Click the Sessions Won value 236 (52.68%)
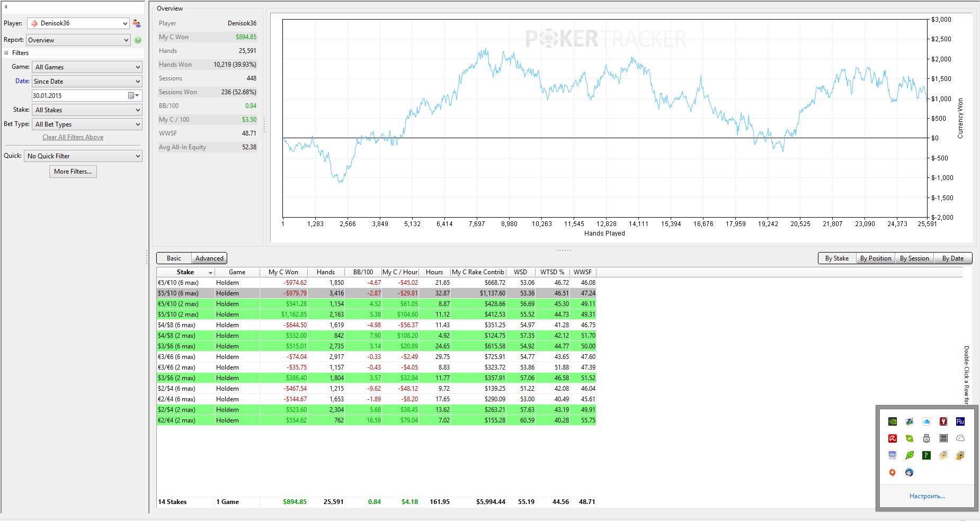This screenshot has width=980, height=521. (239, 92)
